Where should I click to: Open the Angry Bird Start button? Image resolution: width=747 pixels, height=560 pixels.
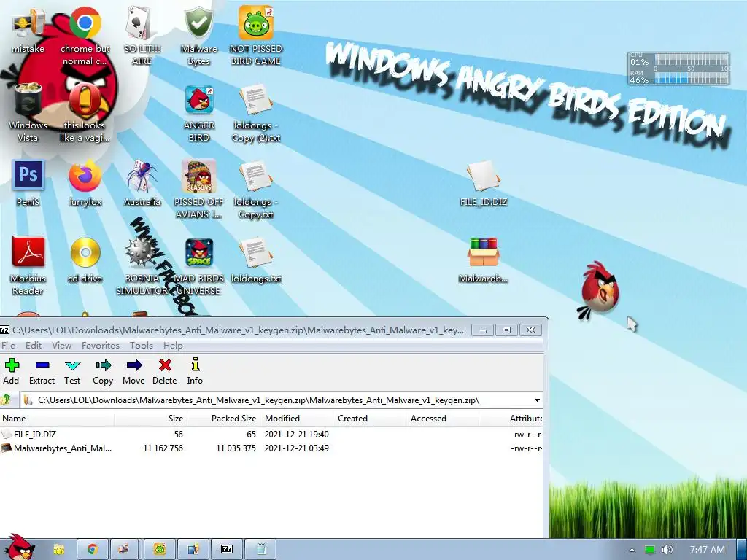pos(19,548)
